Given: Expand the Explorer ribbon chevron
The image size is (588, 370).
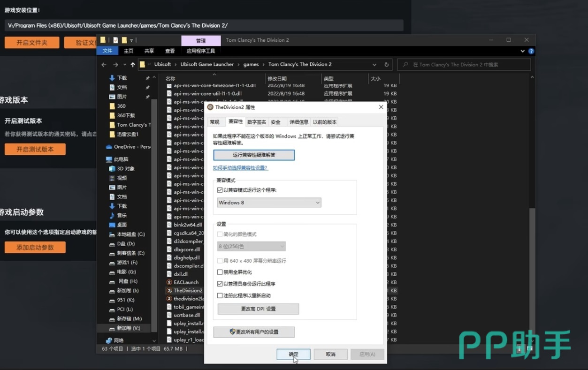Looking at the screenshot, I should 523,51.
